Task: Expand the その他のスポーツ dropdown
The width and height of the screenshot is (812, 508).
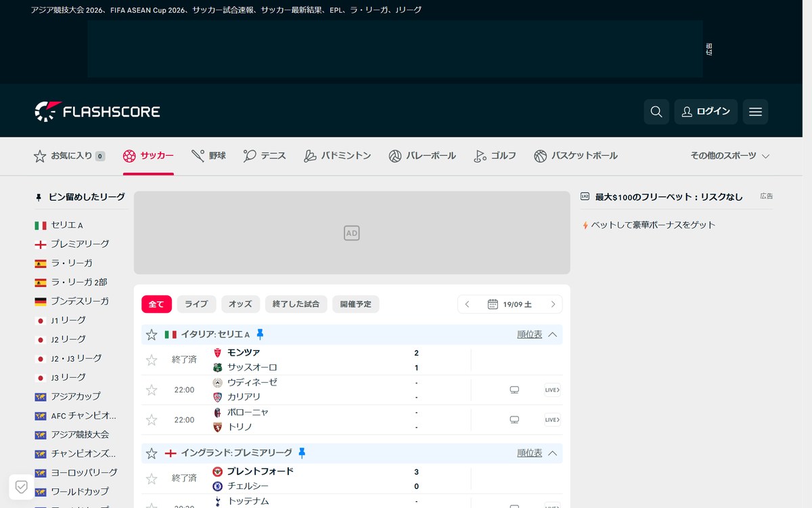Action: (x=730, y=156)
